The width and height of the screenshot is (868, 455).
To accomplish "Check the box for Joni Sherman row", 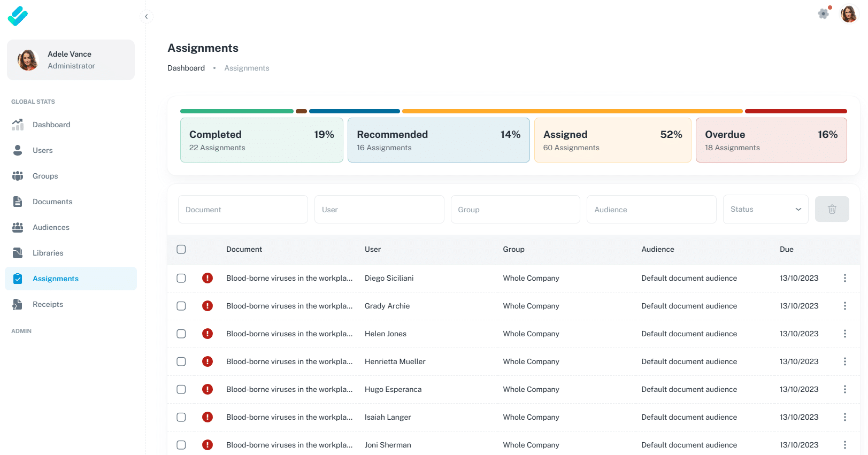I will coord(181,445).
